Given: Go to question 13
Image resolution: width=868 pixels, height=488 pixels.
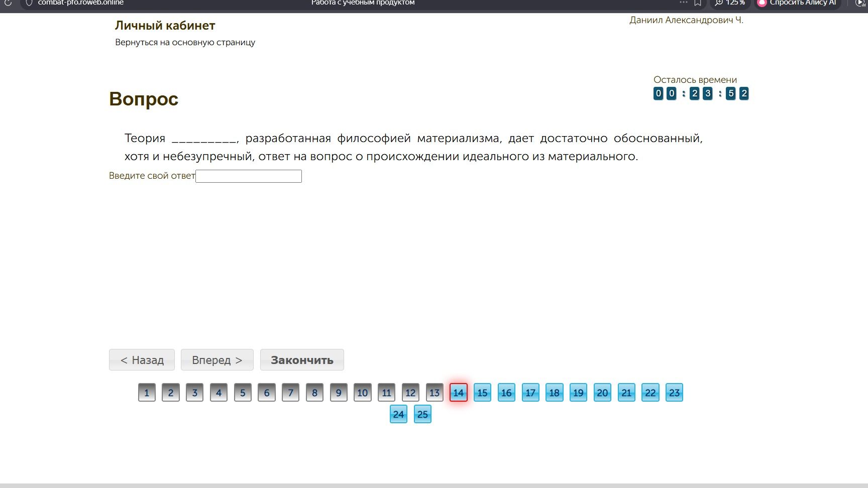Looking at the screenshot, I should [x=435, y=393].
